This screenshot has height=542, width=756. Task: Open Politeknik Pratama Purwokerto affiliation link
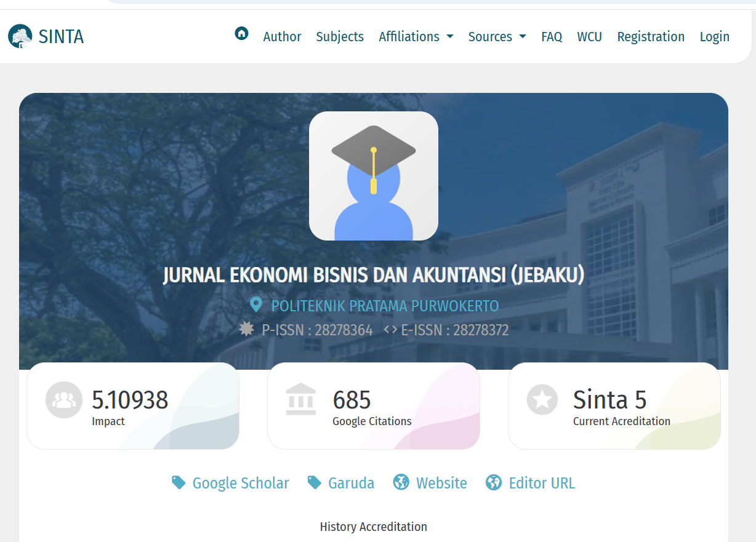[x=385, y=306]
